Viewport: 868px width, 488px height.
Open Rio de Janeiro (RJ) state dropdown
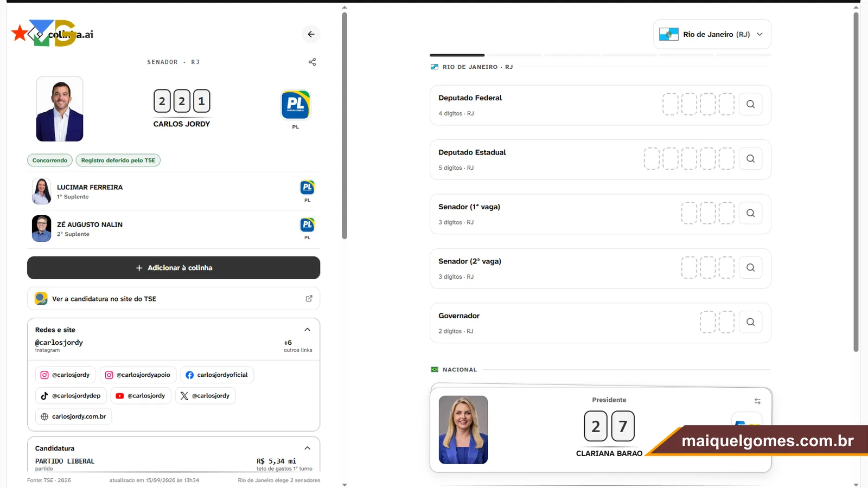tap(712, 34)
